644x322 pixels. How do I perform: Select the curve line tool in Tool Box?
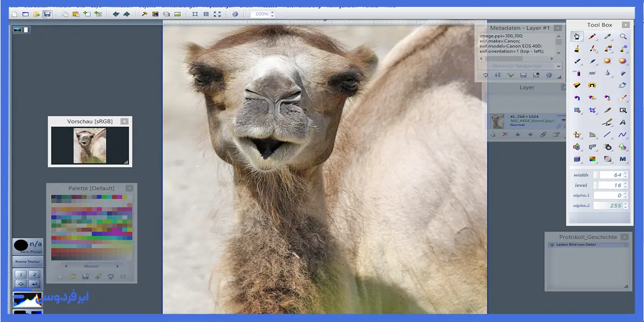[x=623, y=134]
